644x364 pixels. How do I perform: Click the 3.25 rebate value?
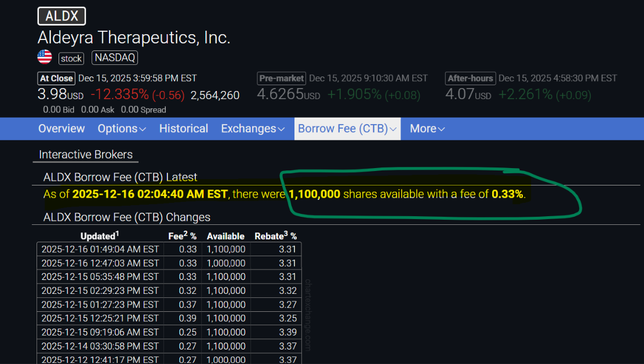pos(288,318)
